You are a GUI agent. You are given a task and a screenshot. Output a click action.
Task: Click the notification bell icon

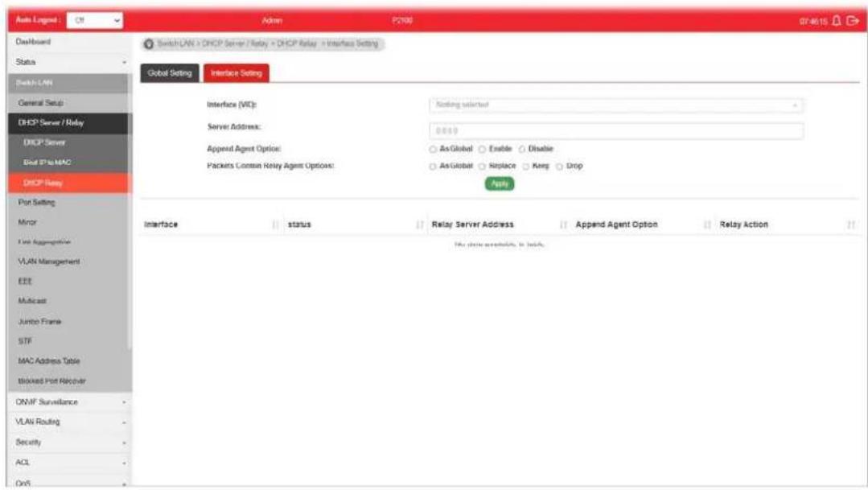click(x=836, y=20)
